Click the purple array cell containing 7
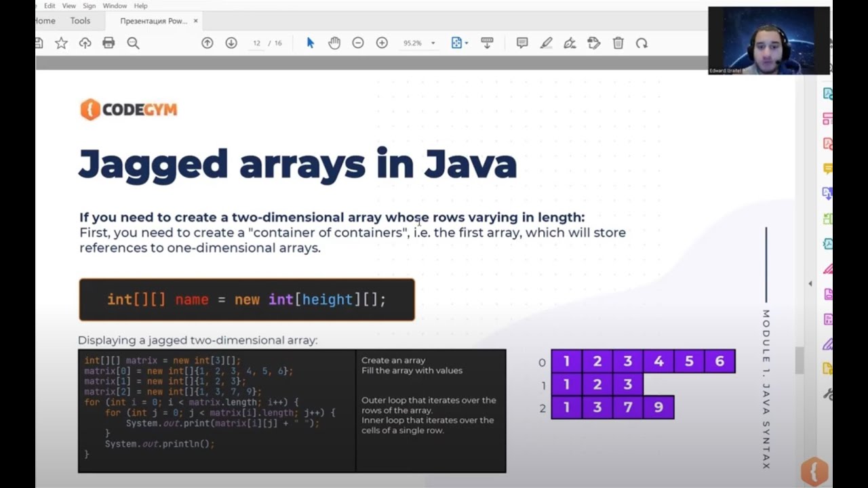 coord(628,407)
